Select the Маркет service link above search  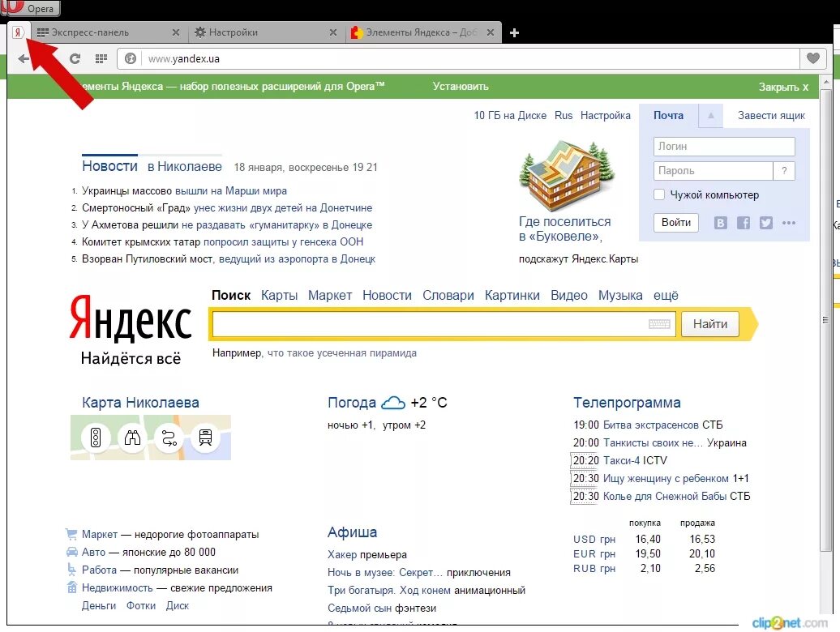pos(330,296)
